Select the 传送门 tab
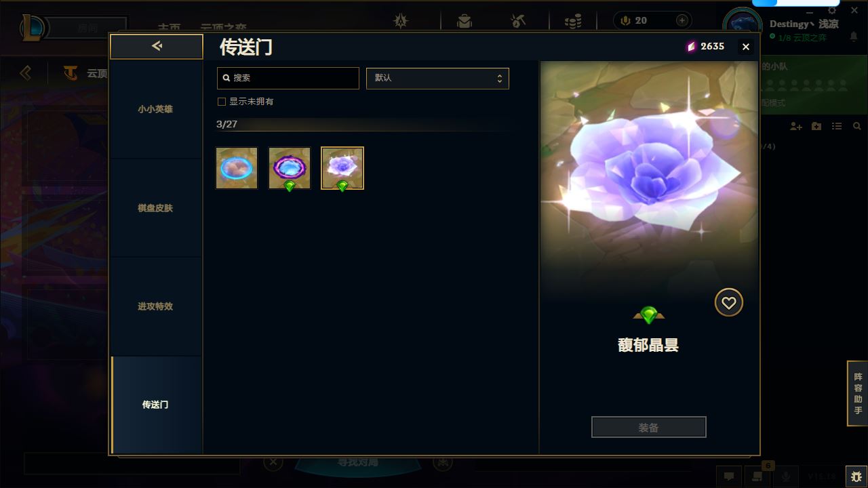The image size is (868, 488). click(x=156, y=405)
